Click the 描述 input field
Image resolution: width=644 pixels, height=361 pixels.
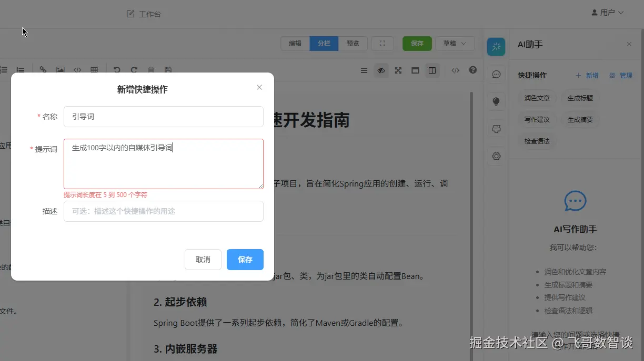click(x=164, y=211)
